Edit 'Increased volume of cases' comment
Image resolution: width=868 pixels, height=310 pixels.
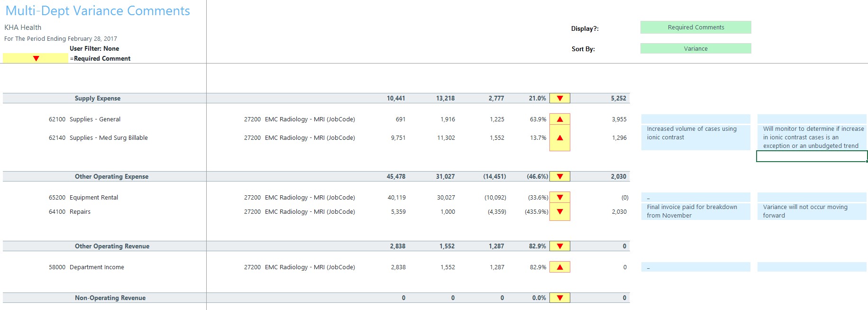(x=695, y=137)
